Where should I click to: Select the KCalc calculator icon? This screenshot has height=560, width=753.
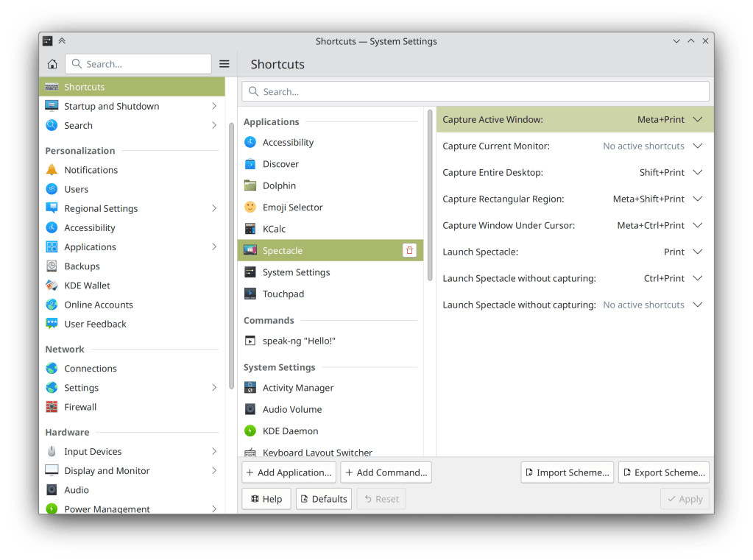click(250, 228)
